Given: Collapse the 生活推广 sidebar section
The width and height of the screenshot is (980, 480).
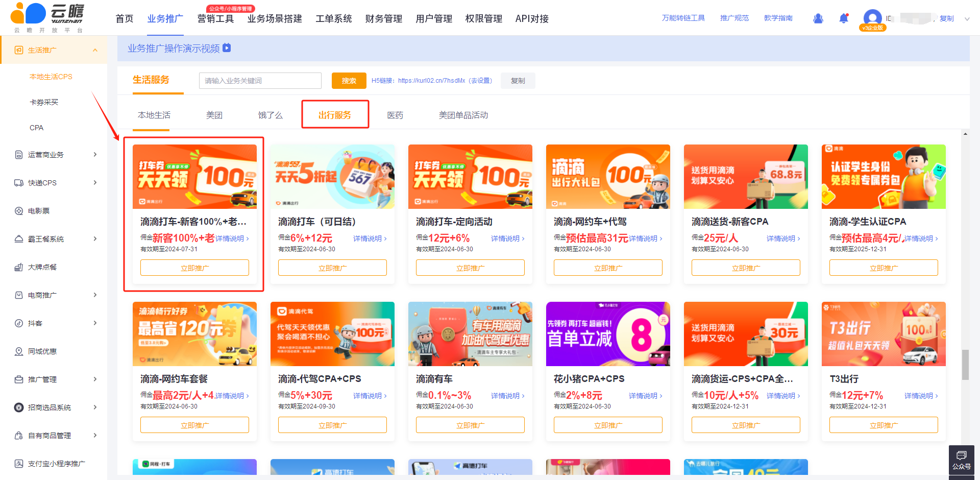Looking at the screenshot, I should 95,50.
